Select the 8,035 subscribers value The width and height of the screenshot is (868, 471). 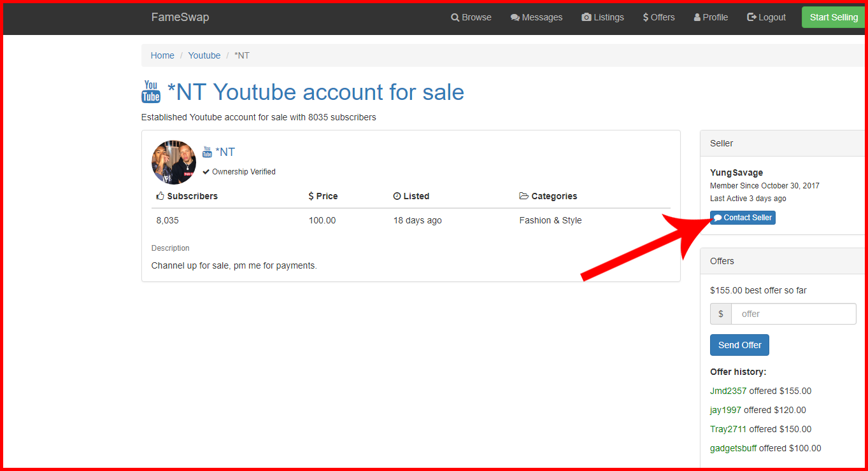pyautogui.click(x=167, y=220)
